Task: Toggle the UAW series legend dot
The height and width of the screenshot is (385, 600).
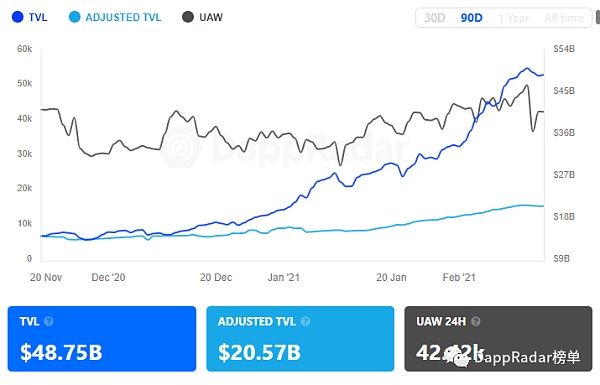Action: (x=188, y=17)
